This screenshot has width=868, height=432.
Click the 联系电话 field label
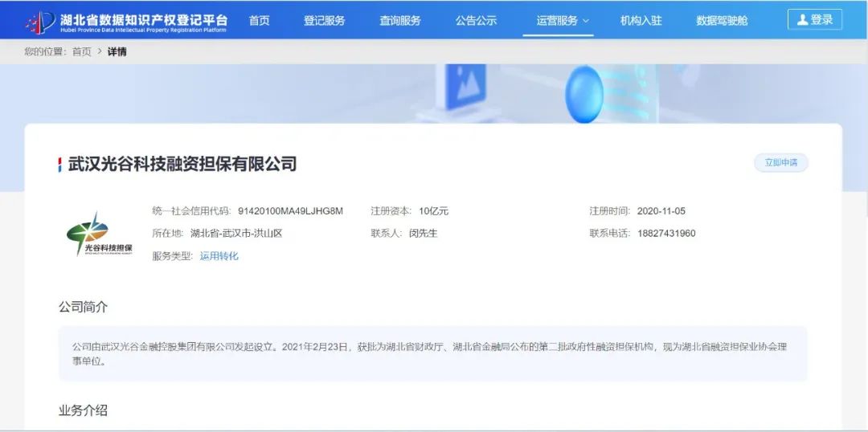[x=610, y=234]
